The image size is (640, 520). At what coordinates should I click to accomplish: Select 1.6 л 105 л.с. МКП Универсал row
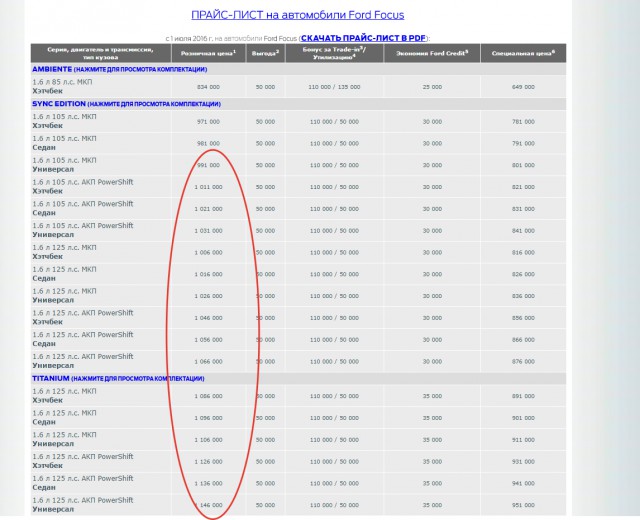click(298, 165)
